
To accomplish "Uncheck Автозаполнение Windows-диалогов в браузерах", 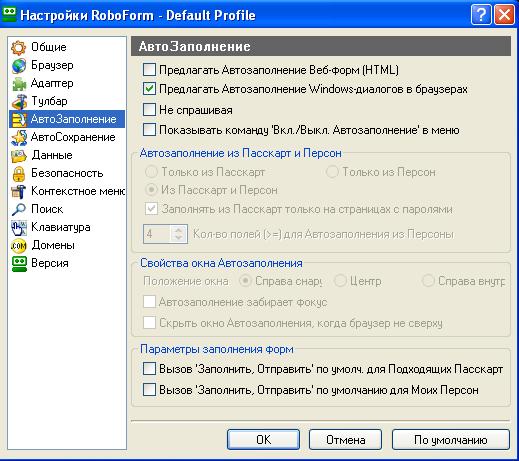I will (149, 89).
